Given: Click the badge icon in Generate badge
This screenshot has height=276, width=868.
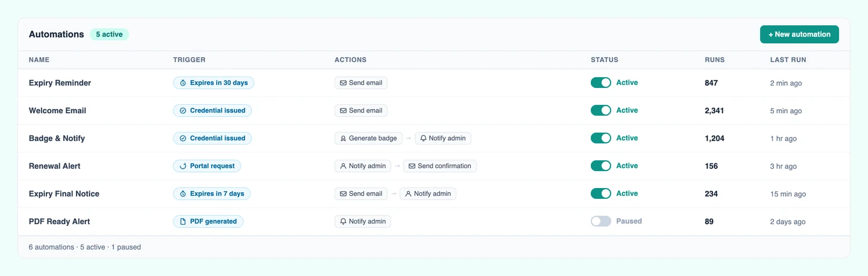Looking at the screenshot, I should click(x=343, y=139).
